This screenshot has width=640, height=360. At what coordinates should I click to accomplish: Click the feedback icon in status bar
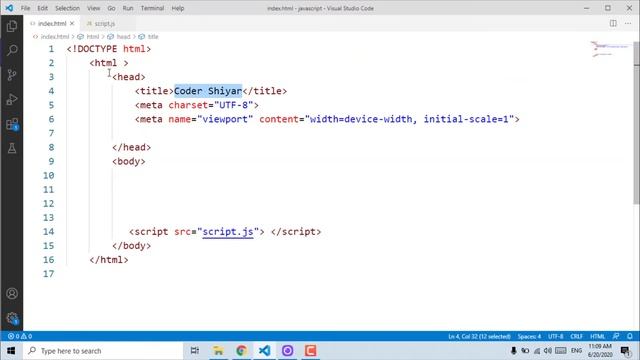(x=616, y=336)
